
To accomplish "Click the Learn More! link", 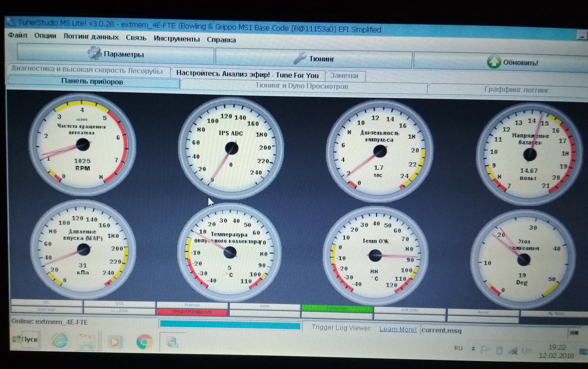I will pos(398,329).
